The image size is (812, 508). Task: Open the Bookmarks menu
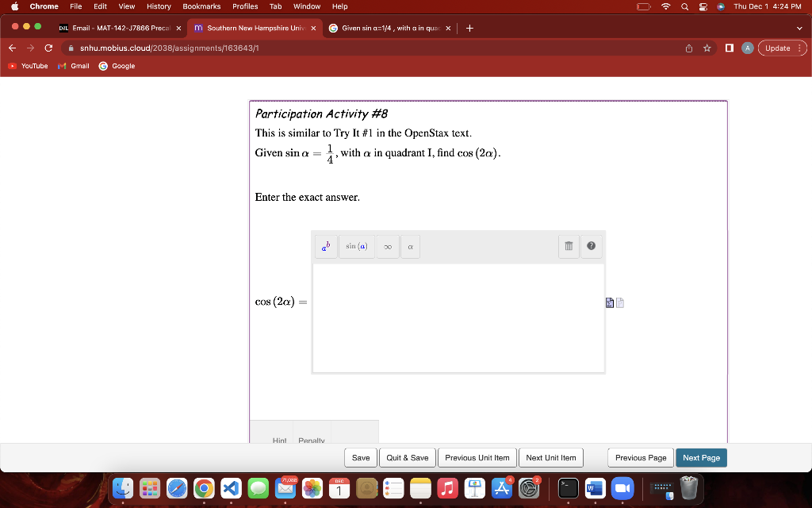point(201,6)
